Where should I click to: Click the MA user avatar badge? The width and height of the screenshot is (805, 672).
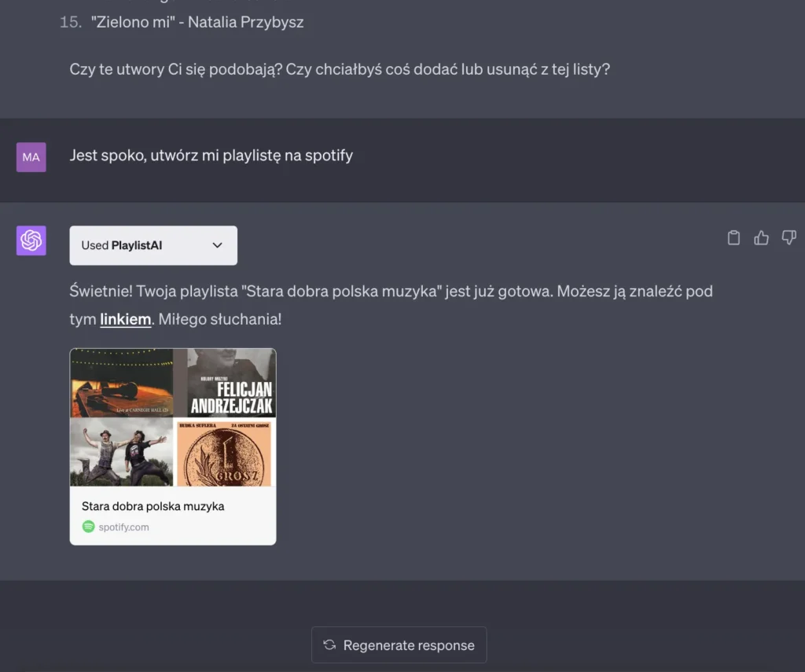pos(31,157)
